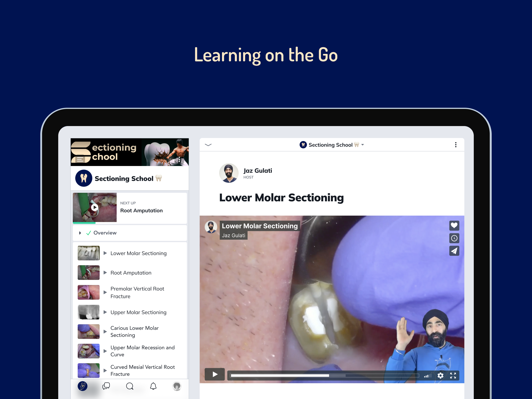The width and height of the screenshot is (532, 399).
Task: Open the notifications bell tab
Action: point(153,386)
